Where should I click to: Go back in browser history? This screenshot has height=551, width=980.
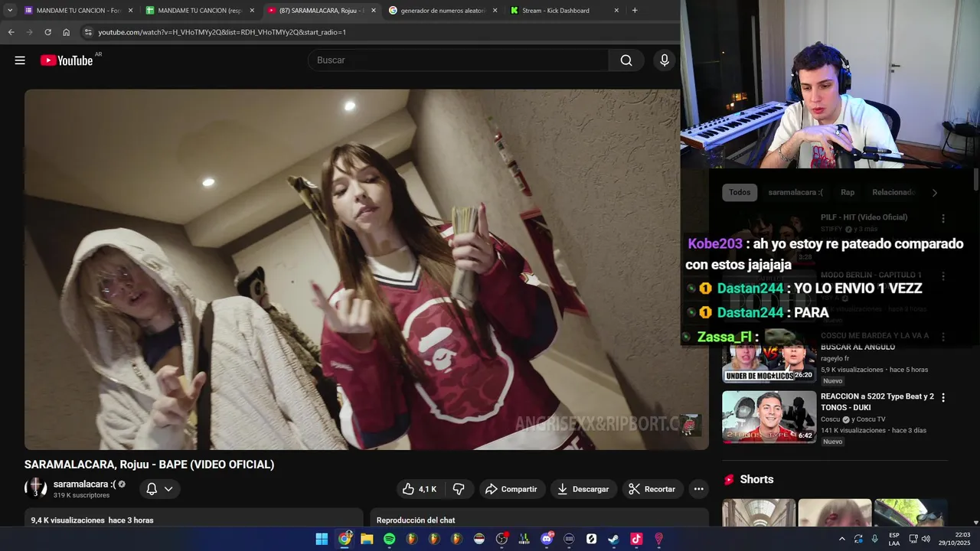click(x=11, y=32)
